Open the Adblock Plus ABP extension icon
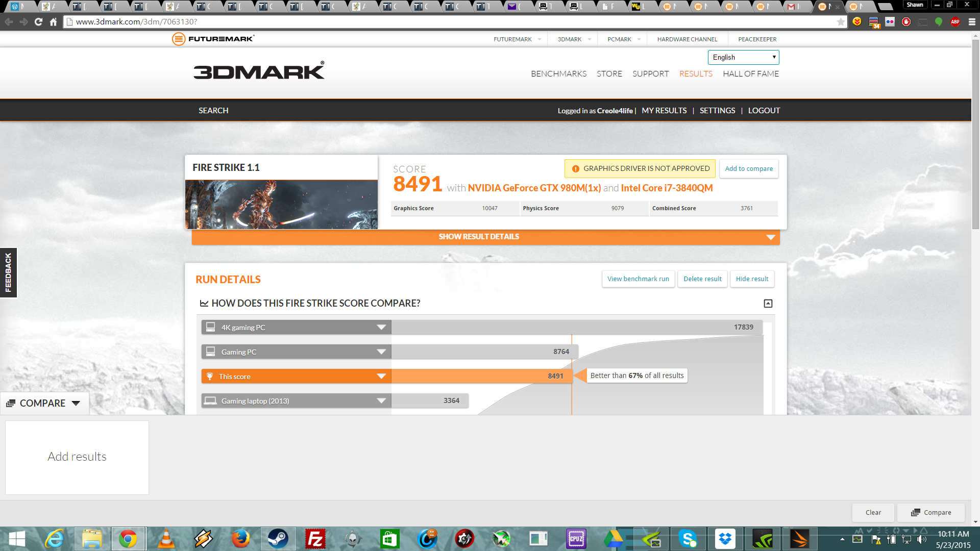Viewport: 980px width, 551px height. (955, 22)
